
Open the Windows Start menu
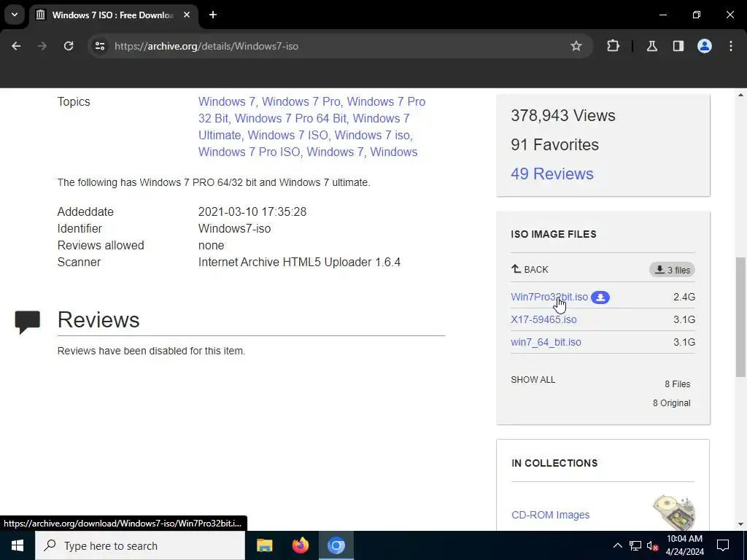(x=18, y=545)
